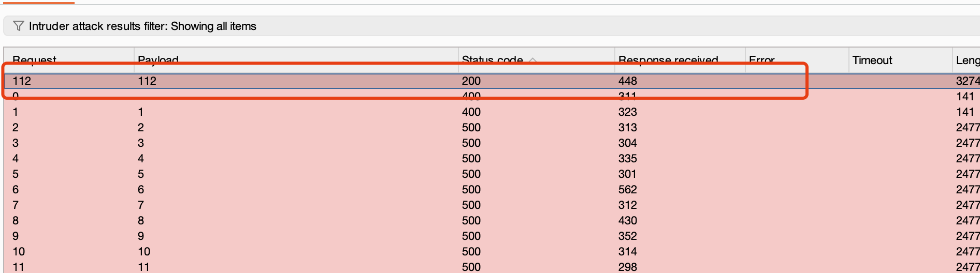The width and height of the screenshot is (980, 273).
Task: Click the Error column header
Action: tap(761, 59)
